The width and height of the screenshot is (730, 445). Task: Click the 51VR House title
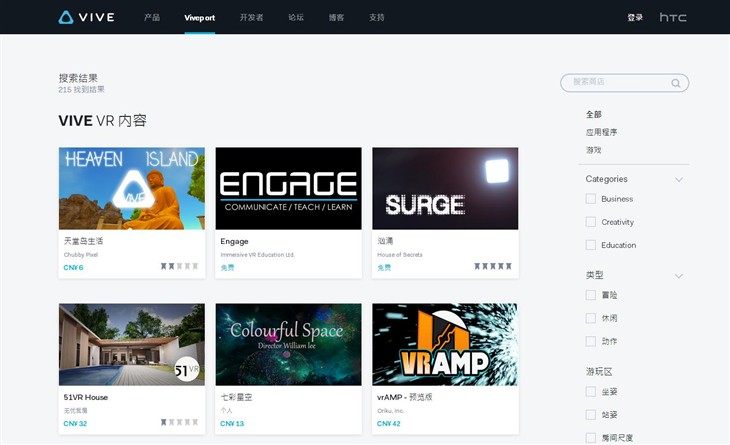click(86, 397)
